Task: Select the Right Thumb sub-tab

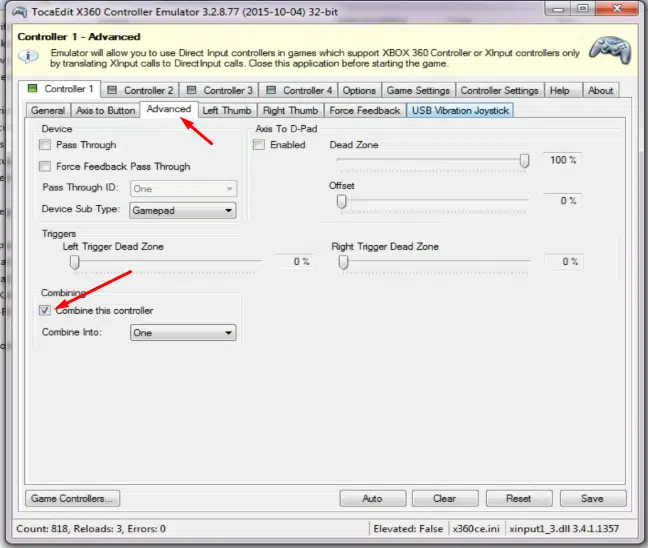Action: click(290, 110)
